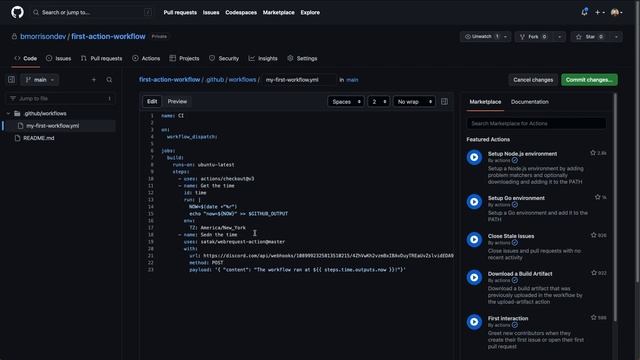Switch to the Marketplace sidebar tab
Screen dimensions: 640x360
coord(485,102)
